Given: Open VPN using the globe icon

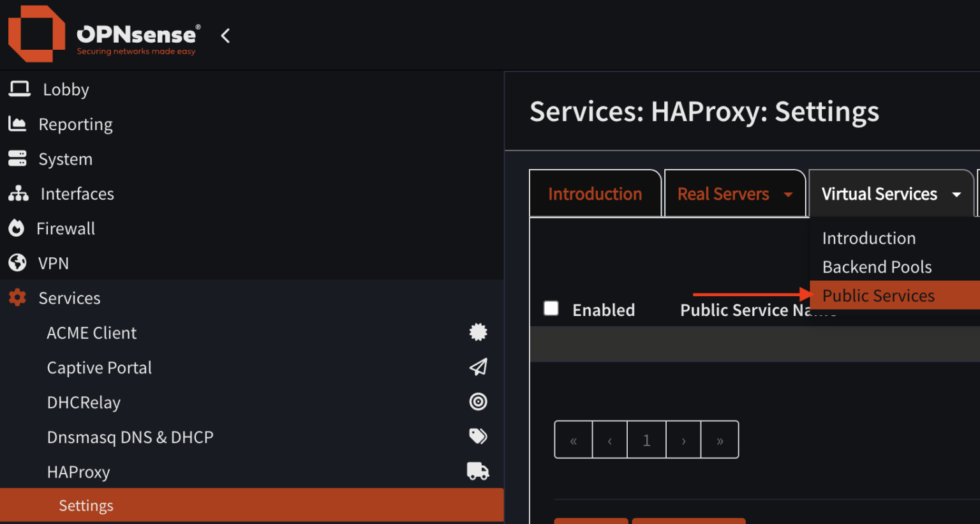Looking at the screenshot, I should pyautogui.click(x=18, y=263).
